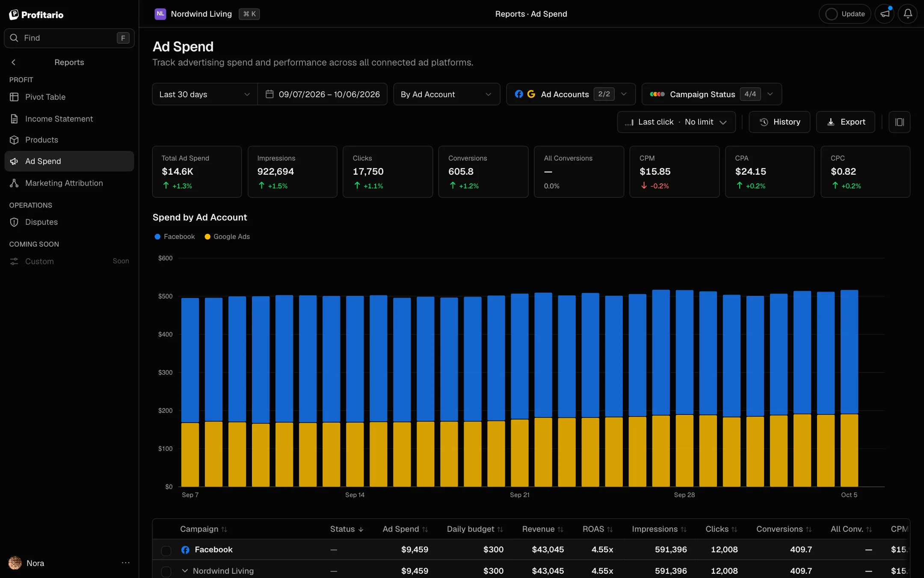Viewport: 924px width, 578px height.
Task: Click the notifications bell icon
Action: coord(907,14)
